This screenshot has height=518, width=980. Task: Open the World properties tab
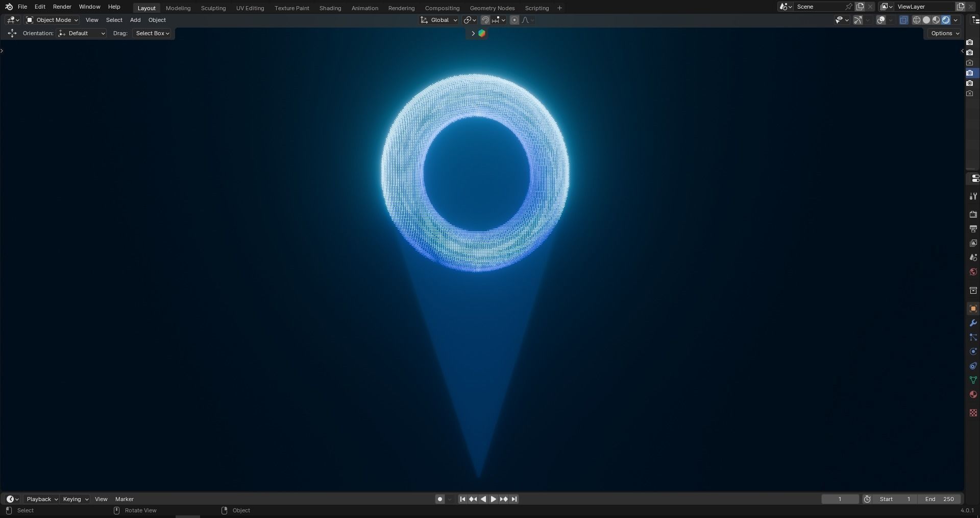(973, 272)
